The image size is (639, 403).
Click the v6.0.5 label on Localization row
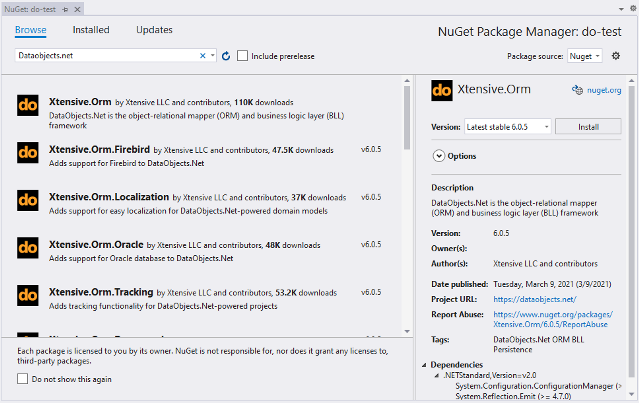pos(371,197)
